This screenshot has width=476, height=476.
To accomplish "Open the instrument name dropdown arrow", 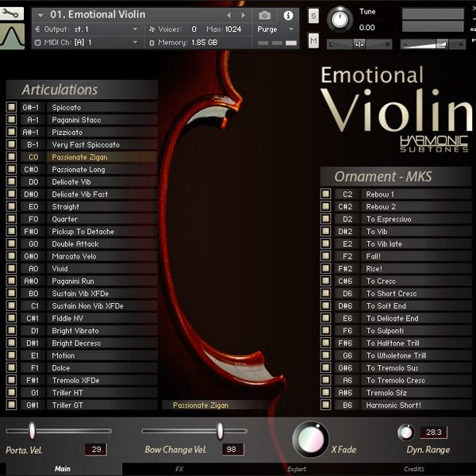I will 40,15.
